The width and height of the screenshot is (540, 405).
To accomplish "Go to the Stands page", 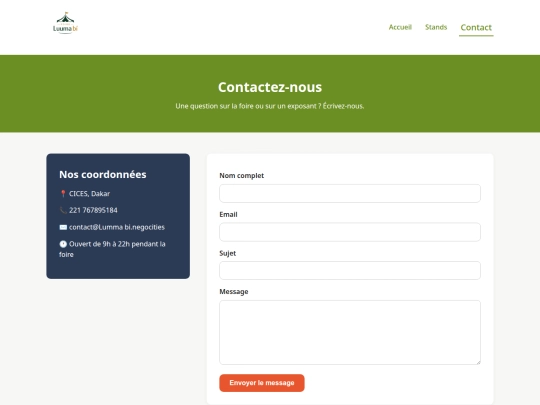I will [x=436, y=27].
